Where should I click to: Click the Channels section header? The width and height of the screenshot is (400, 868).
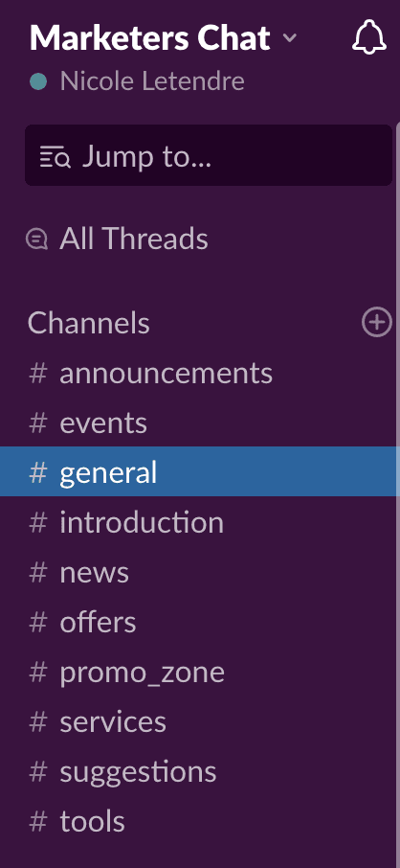[x=89, y=323]
